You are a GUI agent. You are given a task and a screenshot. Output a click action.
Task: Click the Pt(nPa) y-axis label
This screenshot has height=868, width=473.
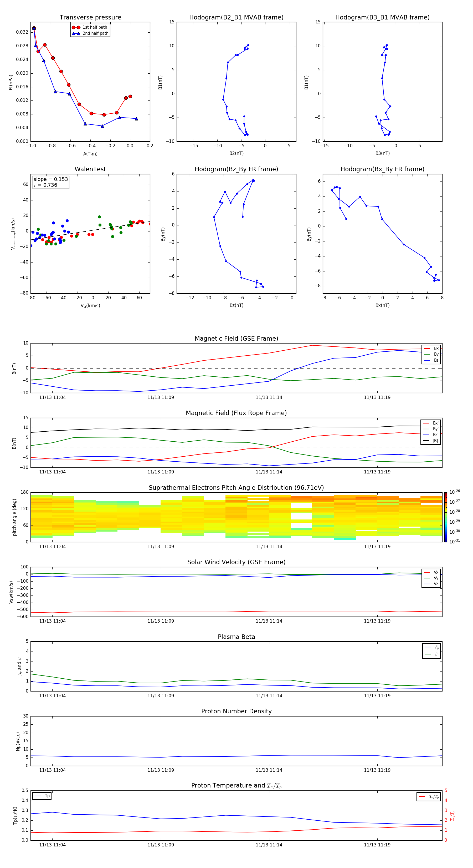coord(11,82)
